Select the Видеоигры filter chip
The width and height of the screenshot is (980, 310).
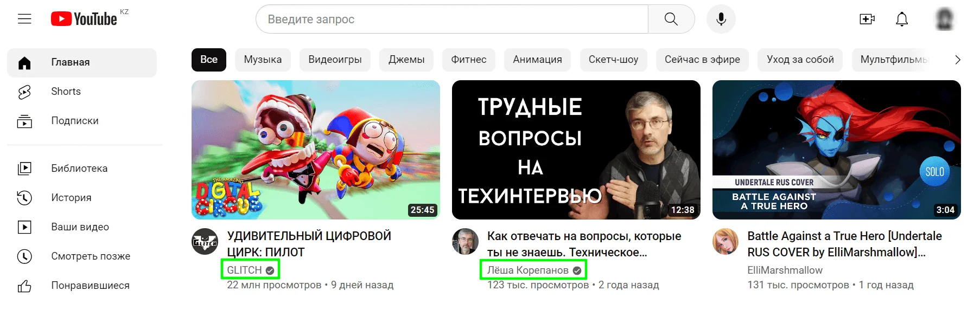[335, 60]
